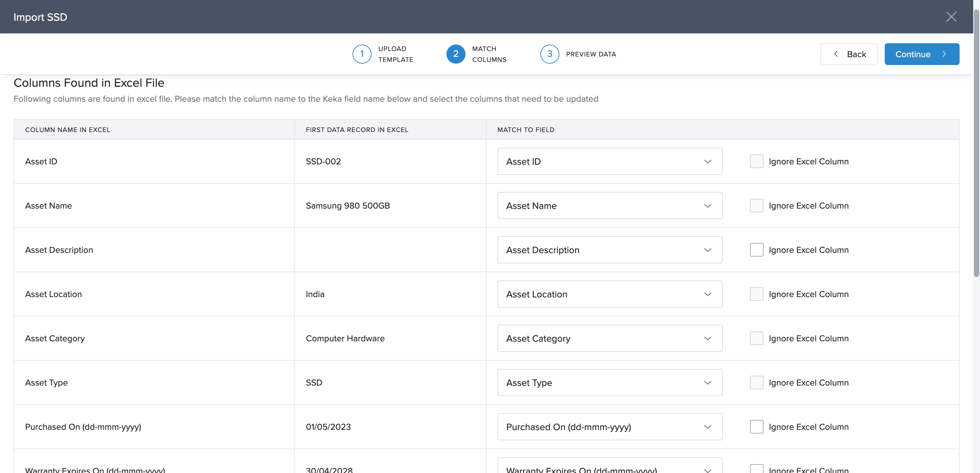Viewport: 980px width, 473px height.
Task: Open the Asset Description field dropdown
Action: (609, 250)
